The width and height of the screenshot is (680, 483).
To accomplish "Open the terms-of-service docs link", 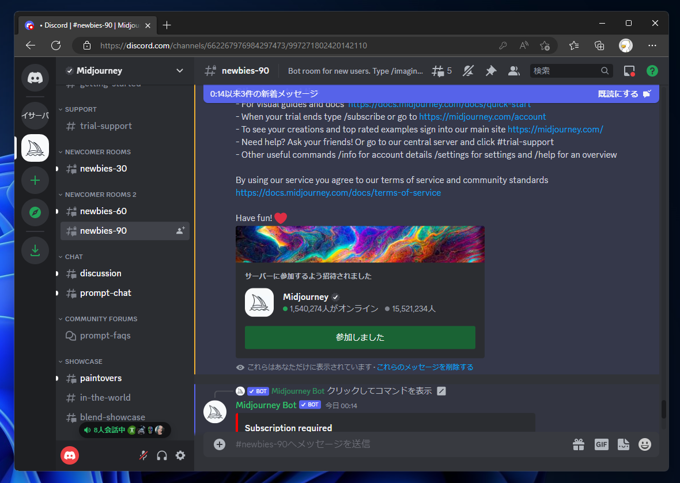I will 338,193.
